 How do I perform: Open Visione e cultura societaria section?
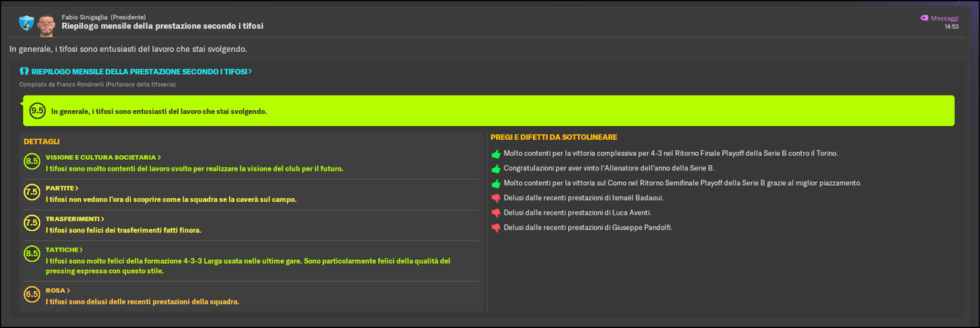point(103,157)
